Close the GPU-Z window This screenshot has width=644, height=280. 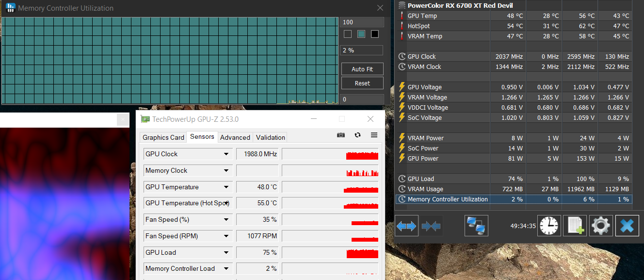(370, 119)
